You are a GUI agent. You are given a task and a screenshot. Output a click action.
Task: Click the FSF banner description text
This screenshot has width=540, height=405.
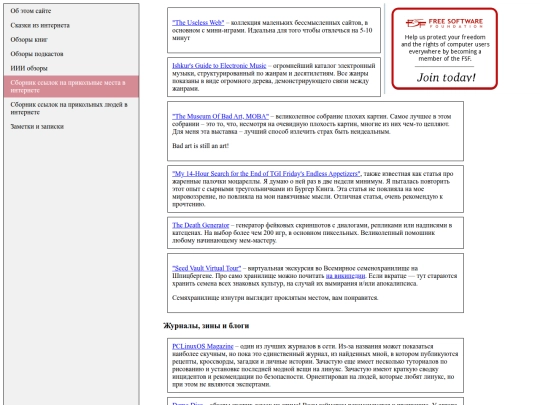pyautogui.click(x=445, y=48)
